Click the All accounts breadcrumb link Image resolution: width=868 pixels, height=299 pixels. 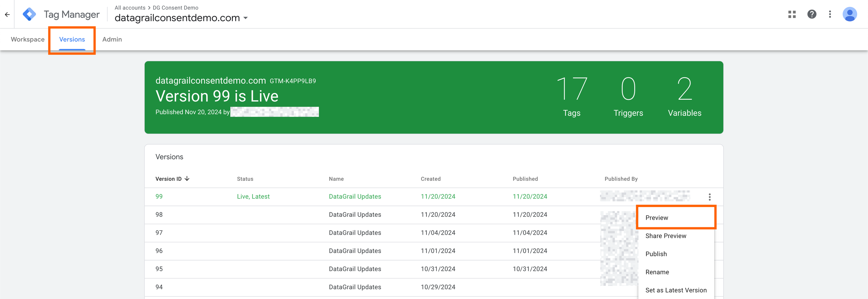coord(130,7)
